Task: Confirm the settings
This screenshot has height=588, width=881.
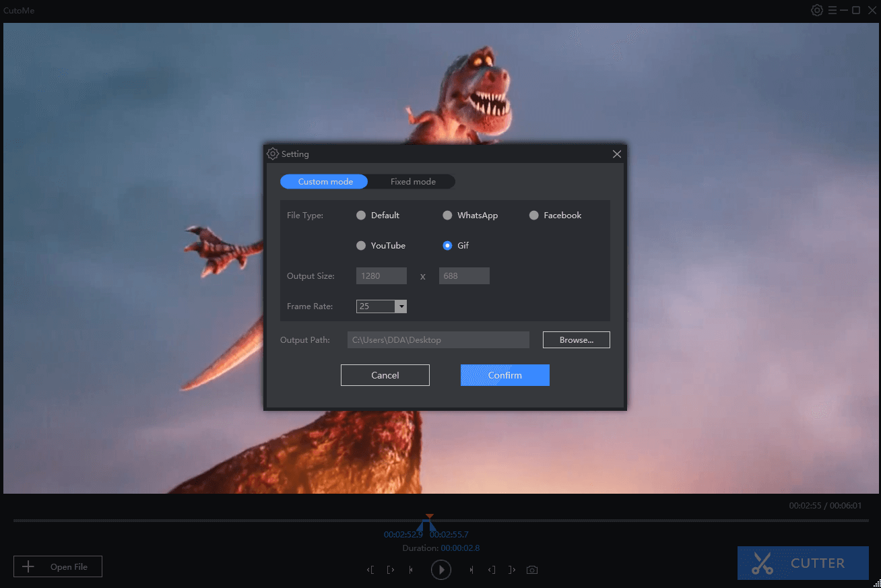Action: tap(505, 375)
